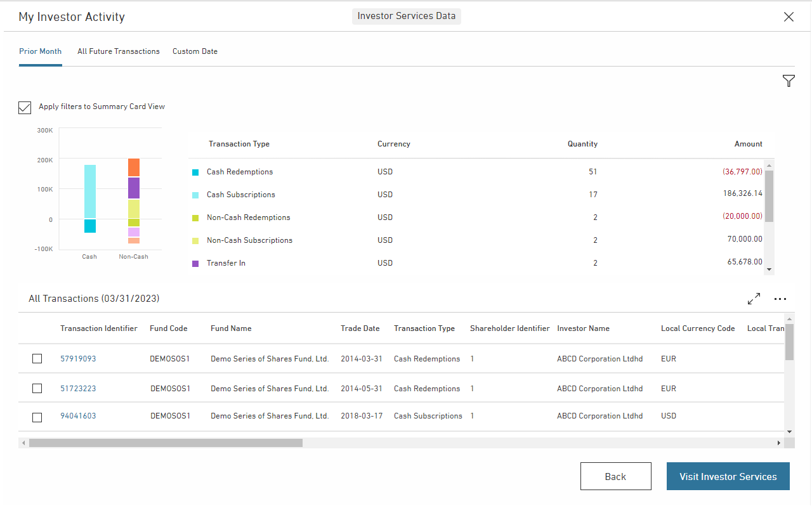Image resolution: width=812 pixels, height=506 pixels.
Task: Select checkbox for transaction 51723223
Action: 37,389
